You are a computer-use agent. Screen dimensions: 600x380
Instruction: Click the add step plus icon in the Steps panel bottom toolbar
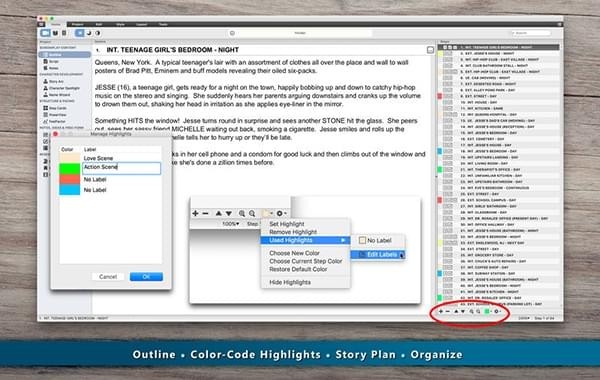click(x=441, y=312)
